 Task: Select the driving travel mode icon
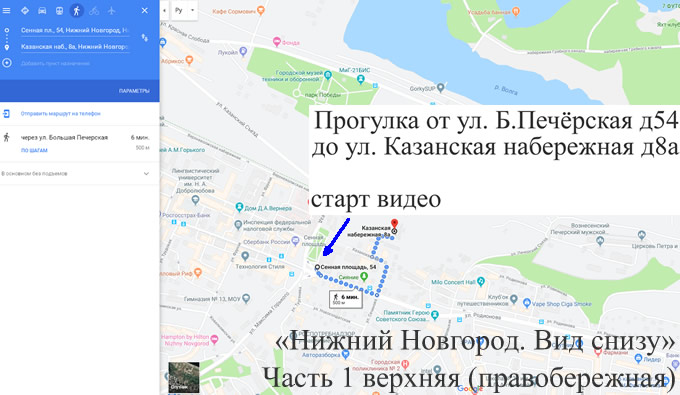(x=42, y=10)
